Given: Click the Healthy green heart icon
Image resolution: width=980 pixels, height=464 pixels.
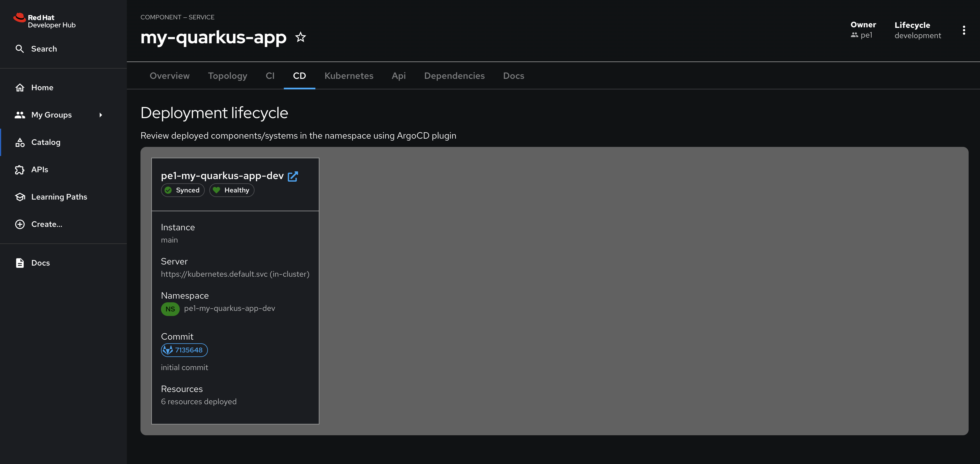Looking at the screenshot, I should (216, 190).
